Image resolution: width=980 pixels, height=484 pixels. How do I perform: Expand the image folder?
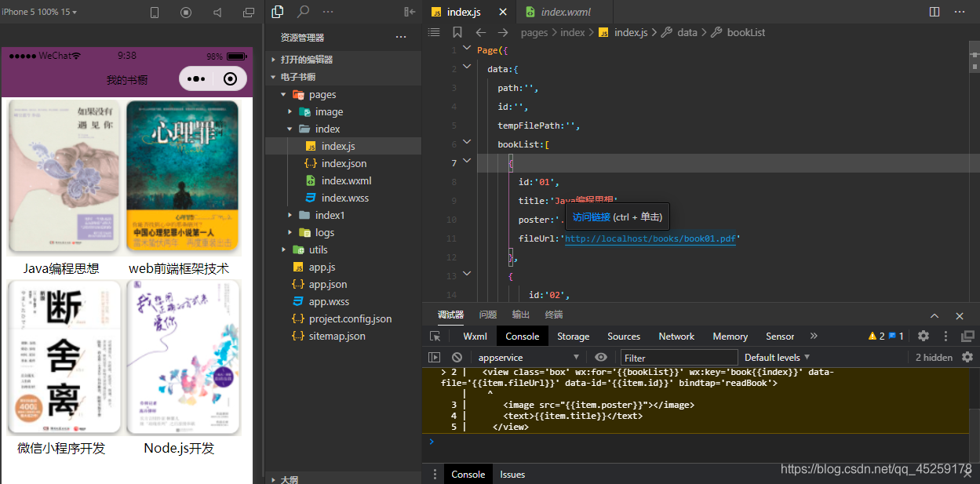pos(290,111)
